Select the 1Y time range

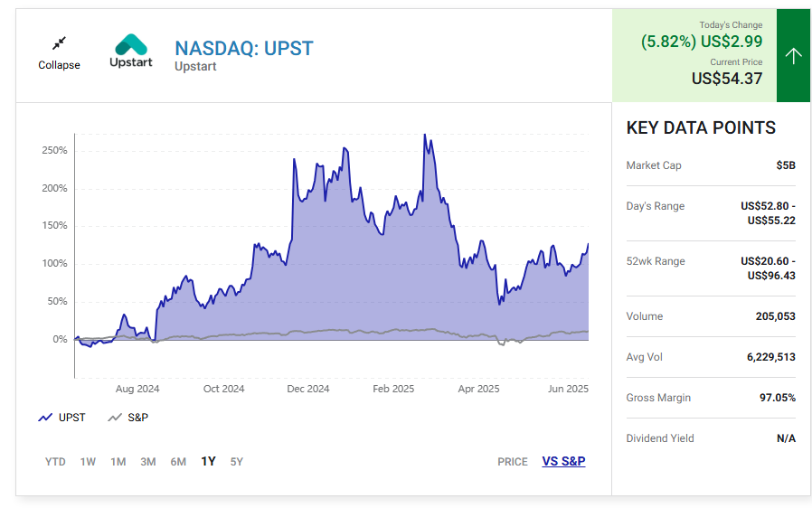[208, 461]
